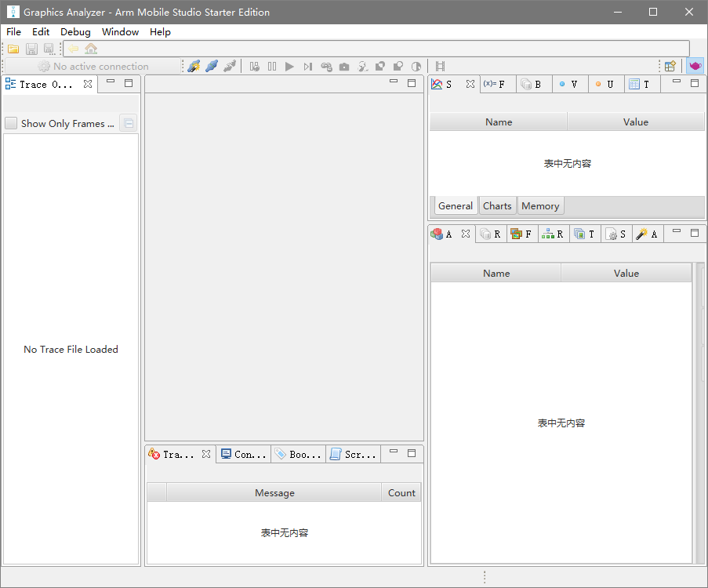
Task: Switch to the T textures tab in the lower-right panel
Action: coord(585,234)
